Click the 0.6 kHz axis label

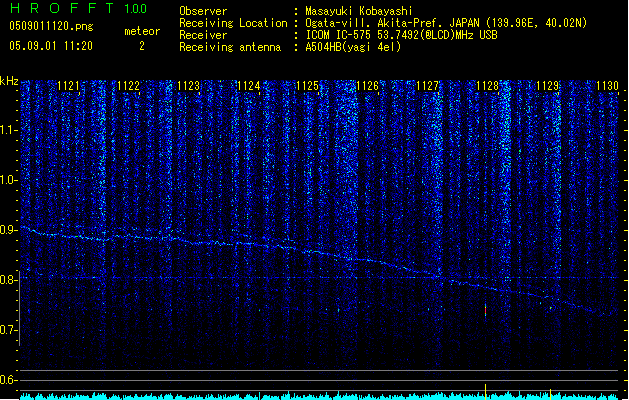pos(9,380)
